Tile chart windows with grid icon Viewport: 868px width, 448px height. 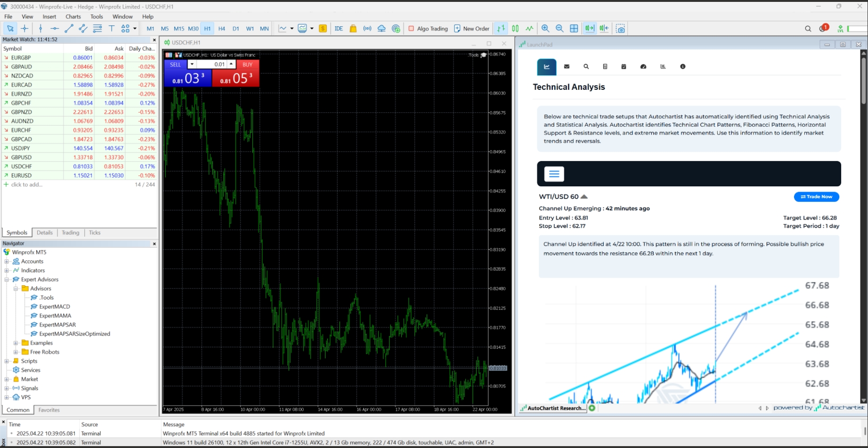(x=574, y=29)
